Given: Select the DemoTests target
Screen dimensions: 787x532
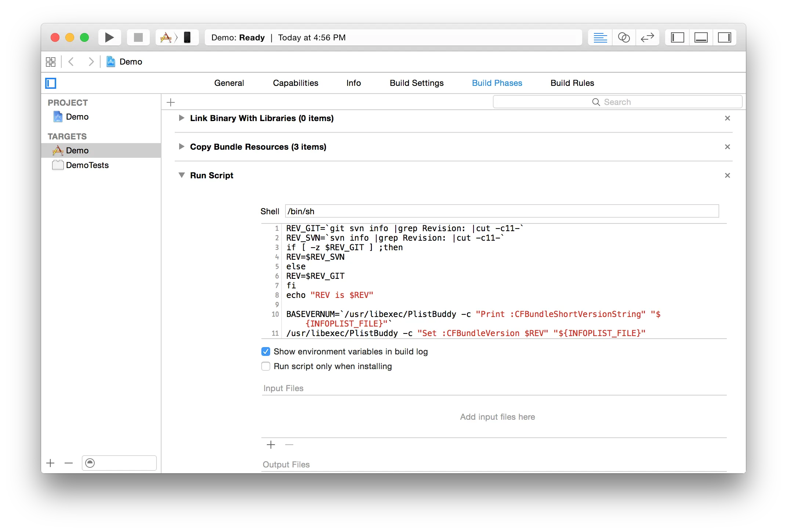Looking at the screenshot, I should coord(87,165).
